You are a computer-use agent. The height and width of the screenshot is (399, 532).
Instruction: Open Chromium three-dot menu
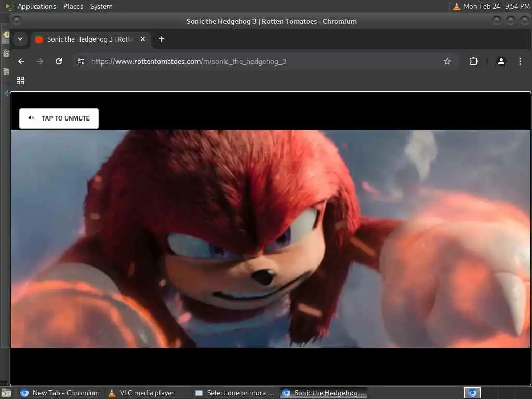tap(520, 61)
